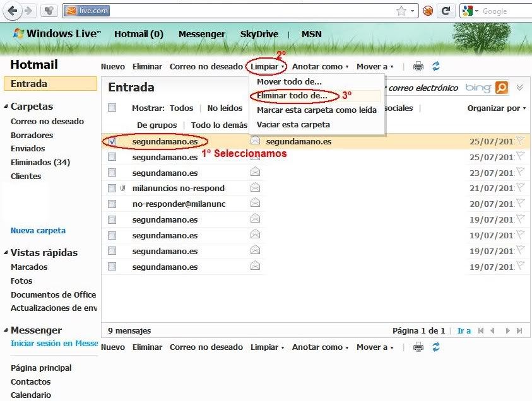Collapse the Carpetas section

6,107
